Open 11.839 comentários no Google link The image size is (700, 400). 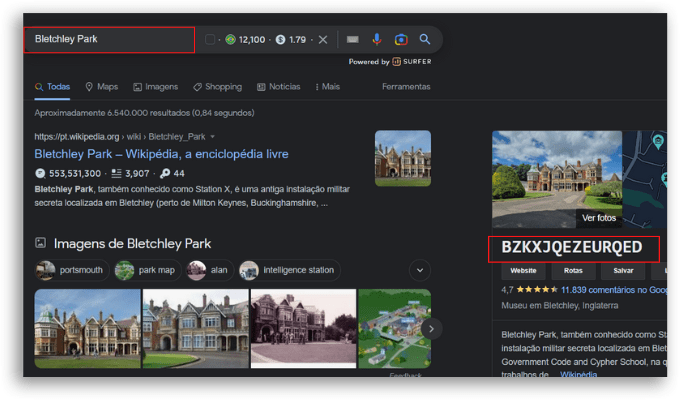[x=614, y=290]
